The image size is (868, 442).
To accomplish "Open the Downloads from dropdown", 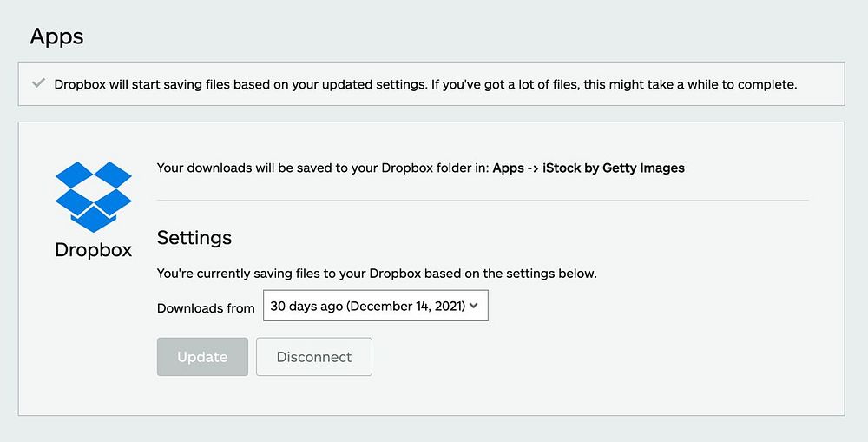I will 375,306.
